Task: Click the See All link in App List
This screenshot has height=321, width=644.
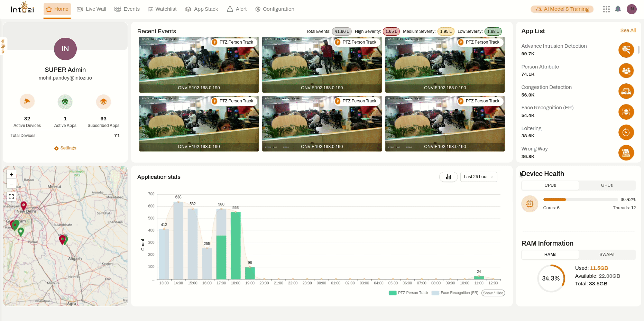Action: click(628, 30)
